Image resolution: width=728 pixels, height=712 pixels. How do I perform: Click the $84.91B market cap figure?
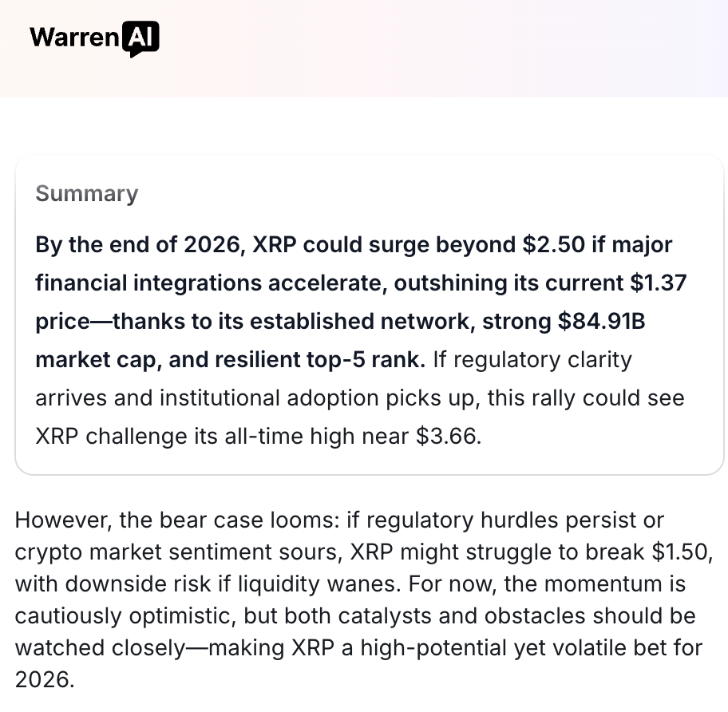tap(601, 321)
